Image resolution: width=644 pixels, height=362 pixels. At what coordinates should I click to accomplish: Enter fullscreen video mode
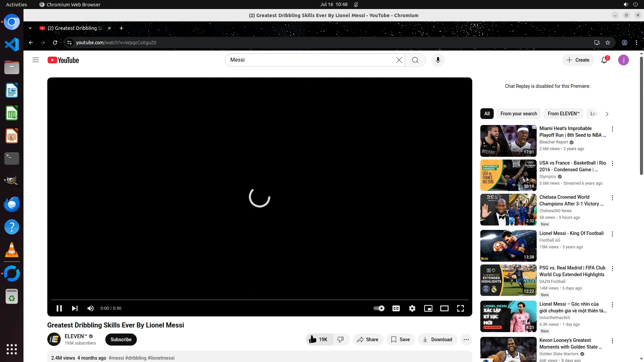(460, 308)
